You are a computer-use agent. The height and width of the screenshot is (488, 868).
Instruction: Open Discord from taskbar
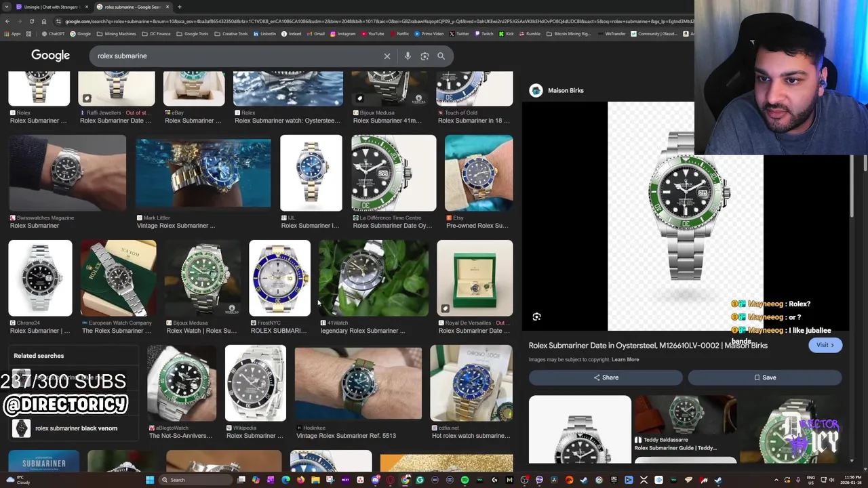coord(375,480)
